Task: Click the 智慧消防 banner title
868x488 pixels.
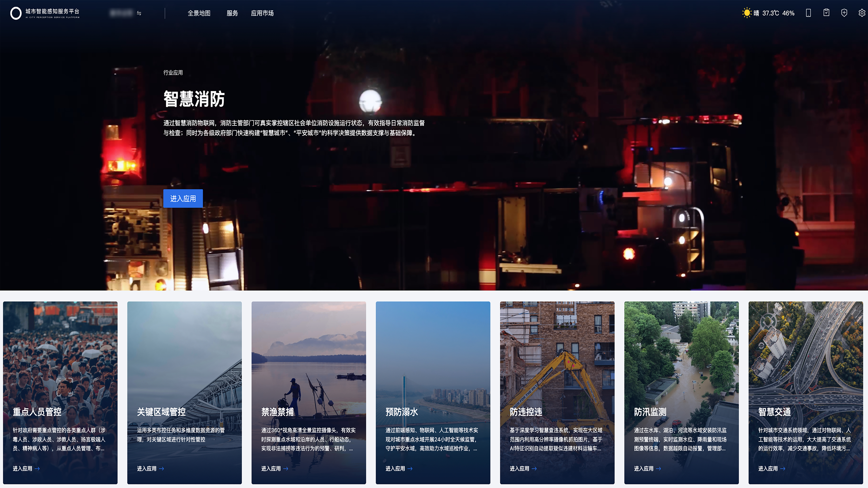Action: (x=194, y=99)
